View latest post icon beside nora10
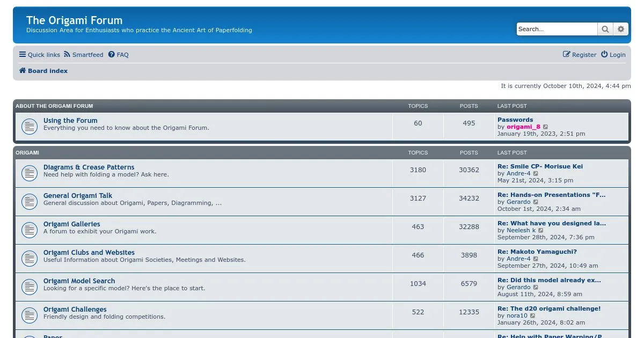The image size is (644, 338). tap(533, 316)
